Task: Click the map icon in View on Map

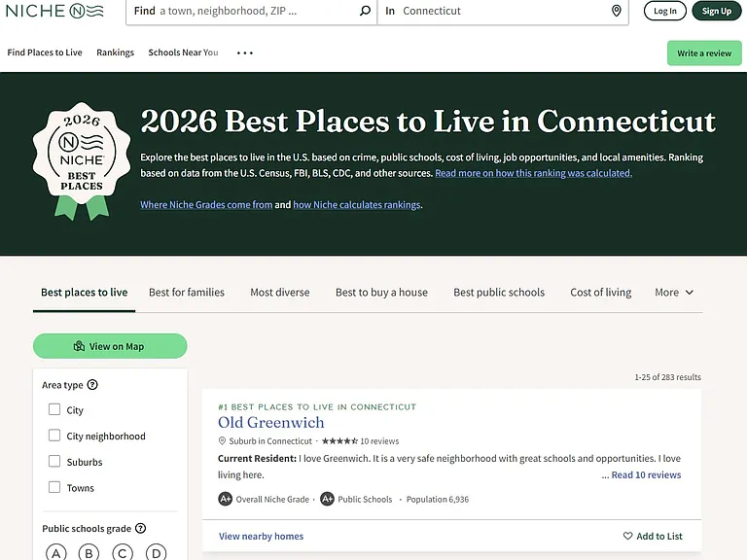Action: tap(79, 346)
